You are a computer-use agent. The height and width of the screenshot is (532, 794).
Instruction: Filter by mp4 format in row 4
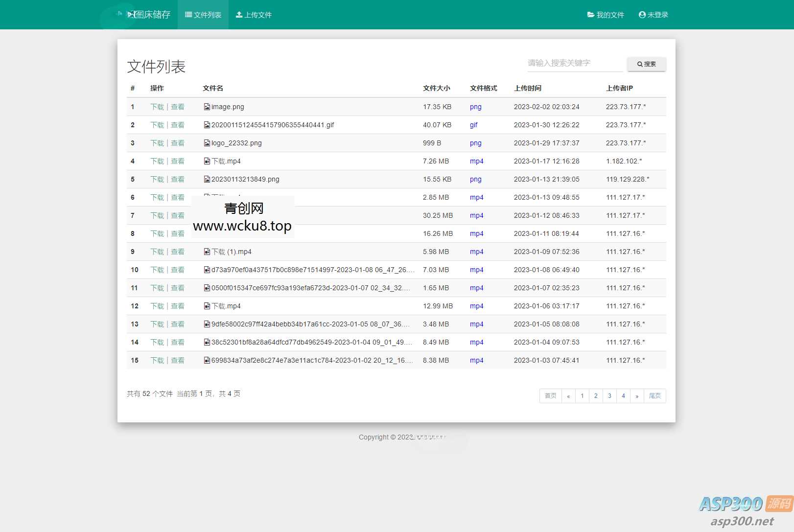tap(476, 161)
